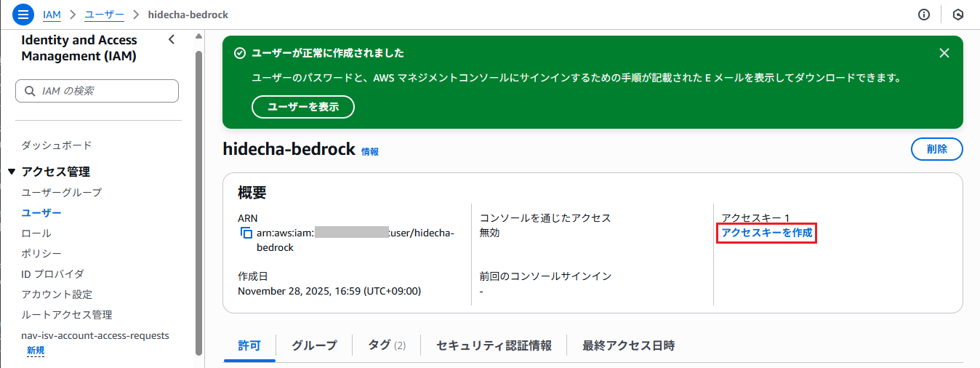The image size is (980, 368).
Task: Click the success checkmark icon in banner
Action: point(240,53)
